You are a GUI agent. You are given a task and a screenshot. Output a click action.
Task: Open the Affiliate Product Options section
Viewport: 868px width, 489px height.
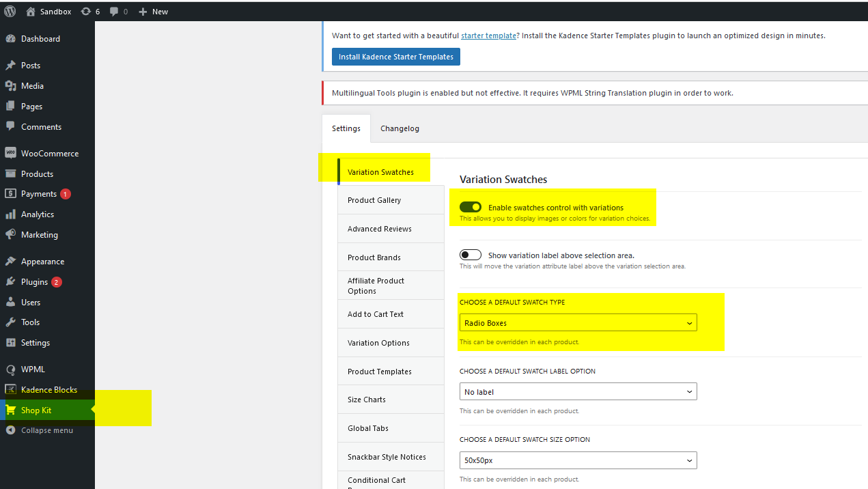[391, 285]
